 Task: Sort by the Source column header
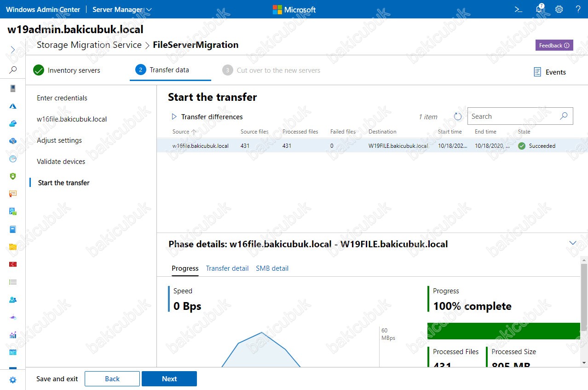[x=181, y=132]
